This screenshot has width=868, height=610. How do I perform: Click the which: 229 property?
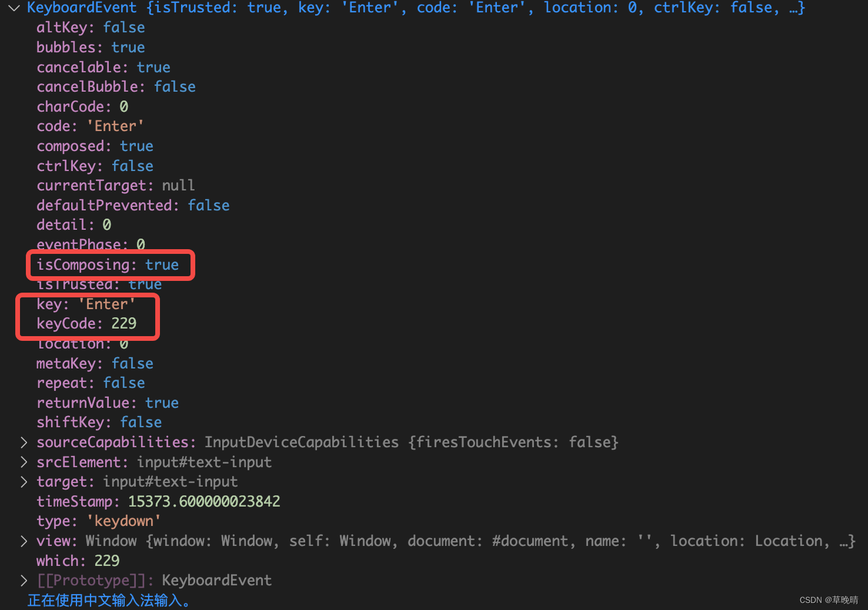pyautogui.click(x=78, y=561)
